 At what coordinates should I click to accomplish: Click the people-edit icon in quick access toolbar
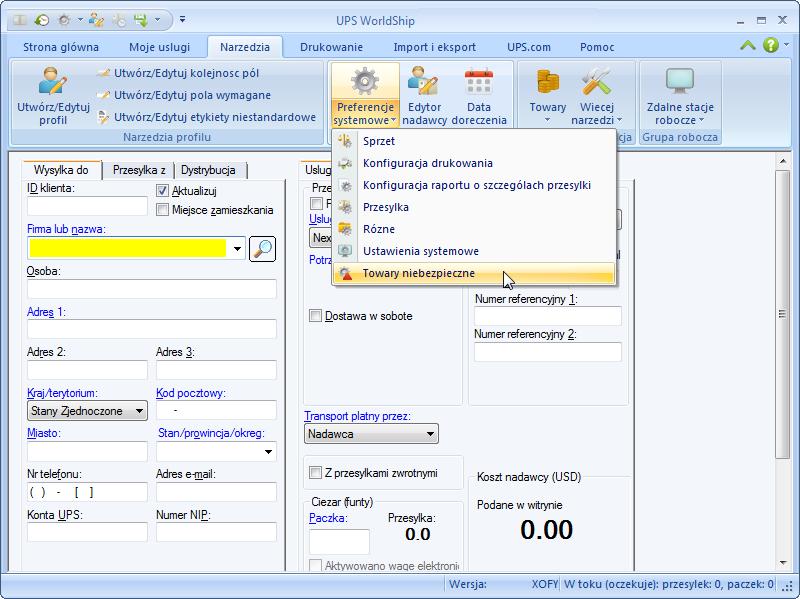pos(96,20)
